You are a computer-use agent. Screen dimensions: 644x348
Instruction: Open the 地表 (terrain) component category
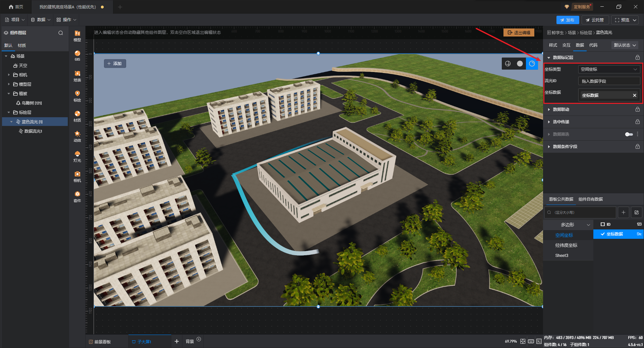click(77, 76)
